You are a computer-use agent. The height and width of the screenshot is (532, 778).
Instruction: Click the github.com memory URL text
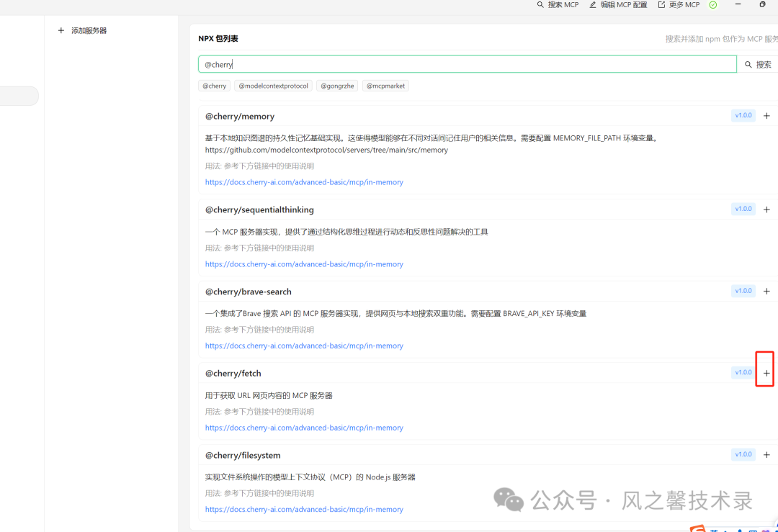tap(326, 150)
